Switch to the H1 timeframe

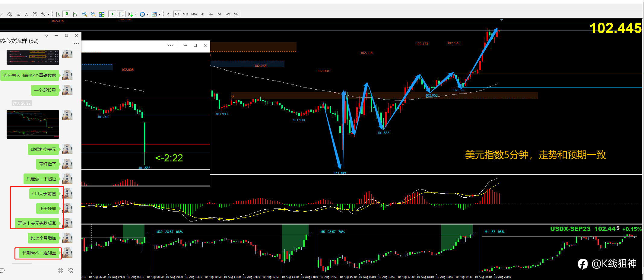pos(202,14)
